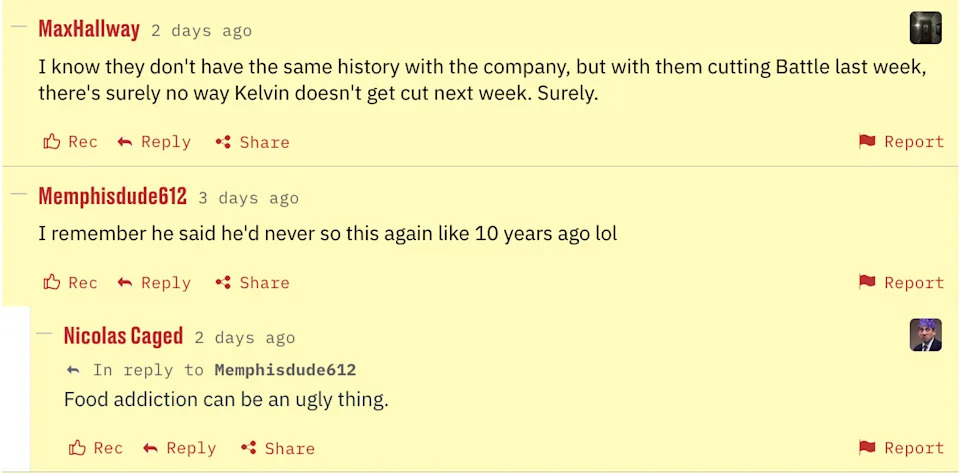960x473 pixels.
Task: Click the '2 days ago' timestamp on MaxHallway's comment
Action: click(201, 31)
